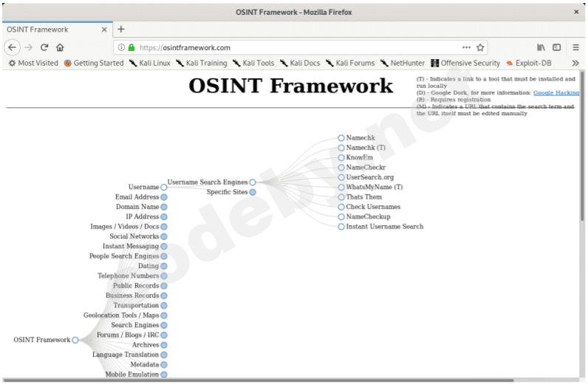Open the Firefox hamburger menu
Image resolution: width=588 pixels, height=384 pixels.
[x=575, y=47]
